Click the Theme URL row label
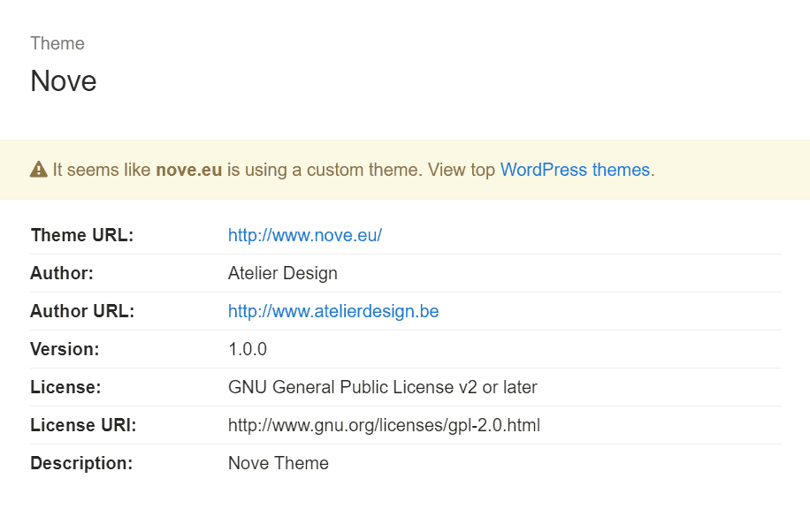The image size is (810, 532). pyautogui.click(x=81, y=235)
